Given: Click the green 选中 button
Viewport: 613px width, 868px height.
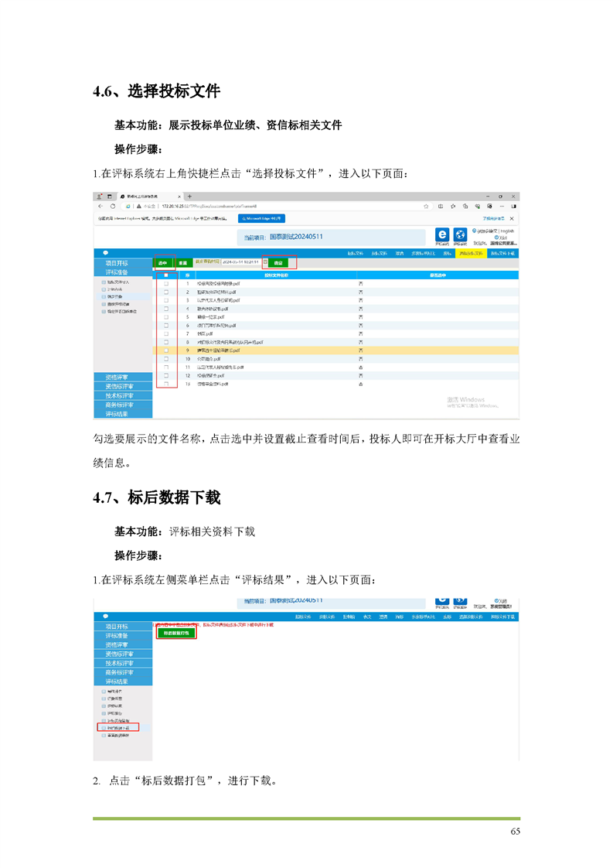Looking at the screenshot, I should coord(163,263).
